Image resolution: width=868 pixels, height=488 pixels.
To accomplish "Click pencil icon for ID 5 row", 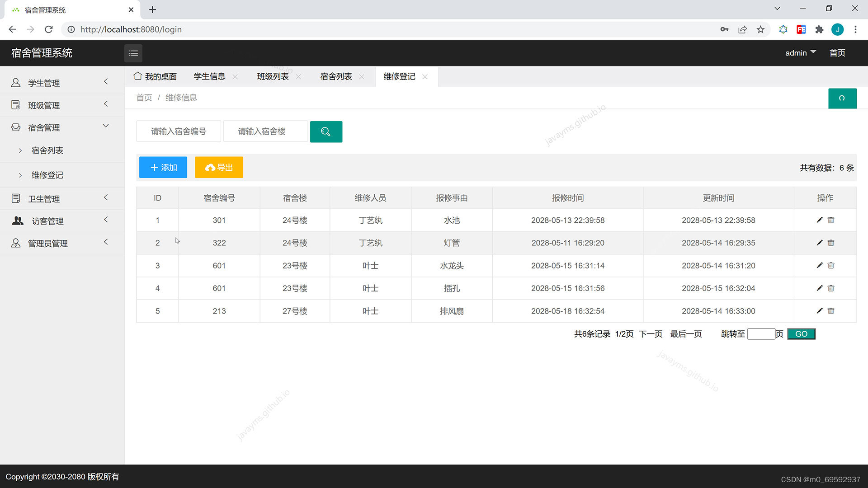I will [x=819, y=311].
